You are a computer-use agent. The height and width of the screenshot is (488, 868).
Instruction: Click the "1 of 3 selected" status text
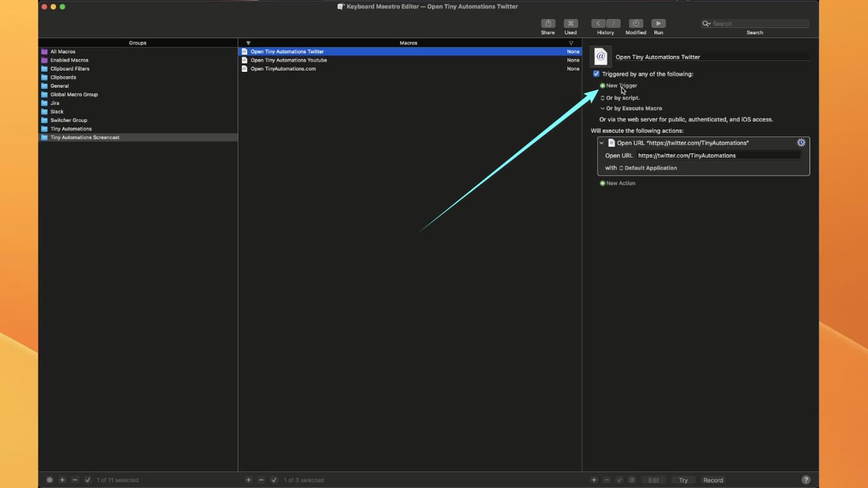pyautogui.click(x=304, y=480)
